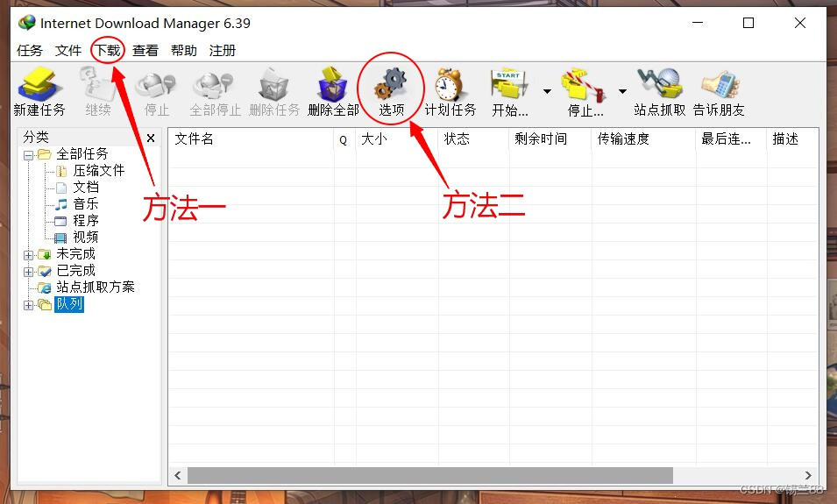The height and width of the screenshot is (504, 837).
Task: Minimize the Internet Download Manager window
Action: [697, 23]
